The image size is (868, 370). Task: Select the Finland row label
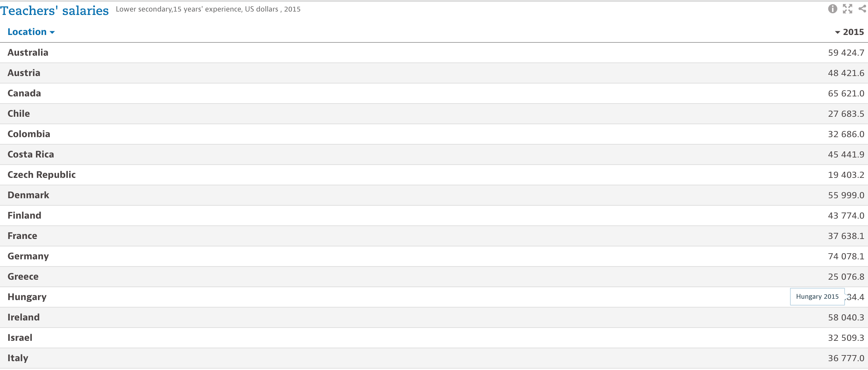(24, 216)
